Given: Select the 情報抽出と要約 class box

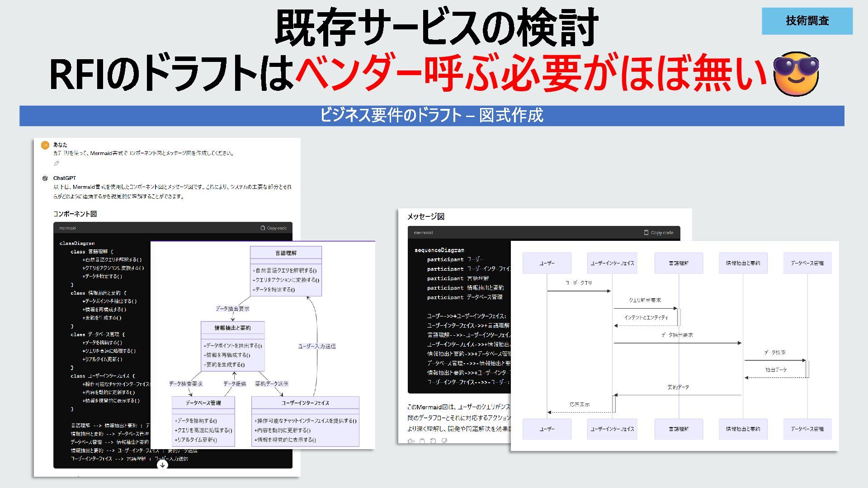Looking at the screenshot, I should point(232,346).
